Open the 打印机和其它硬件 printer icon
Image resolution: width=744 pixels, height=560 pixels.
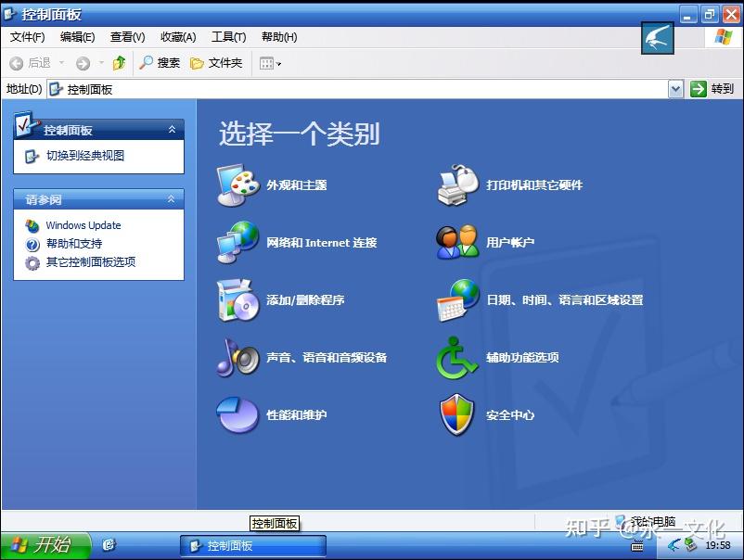(457, 185)
